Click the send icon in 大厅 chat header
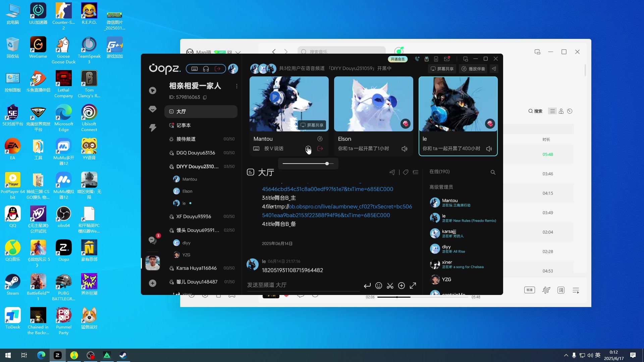Image resolution: width=644 pixels, height=362 pixels. [392, 172]
